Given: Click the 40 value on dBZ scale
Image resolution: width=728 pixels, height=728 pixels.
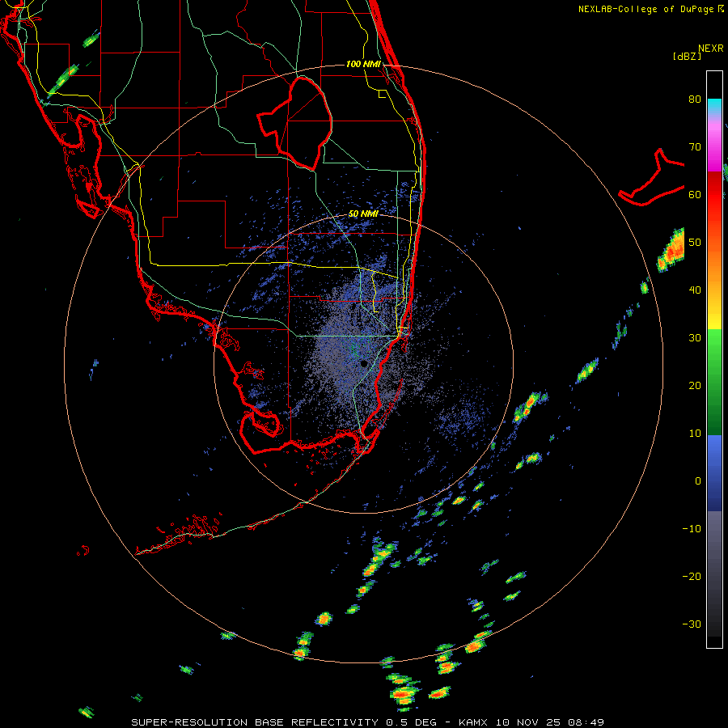Looking at the screenshot, I should pos(695,290).
